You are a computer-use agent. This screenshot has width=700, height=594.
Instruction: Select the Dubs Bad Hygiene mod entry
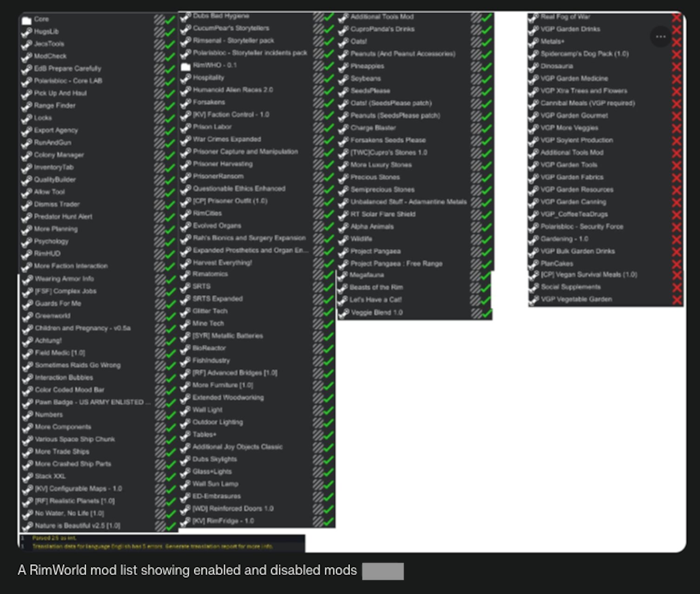[x=221, y=16]
